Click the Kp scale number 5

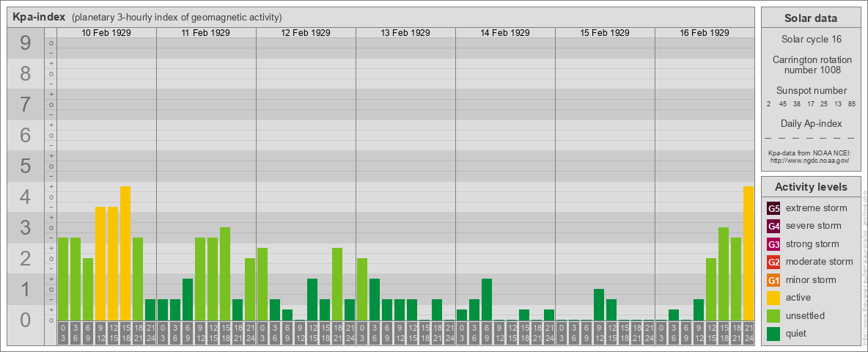[25, 166]
